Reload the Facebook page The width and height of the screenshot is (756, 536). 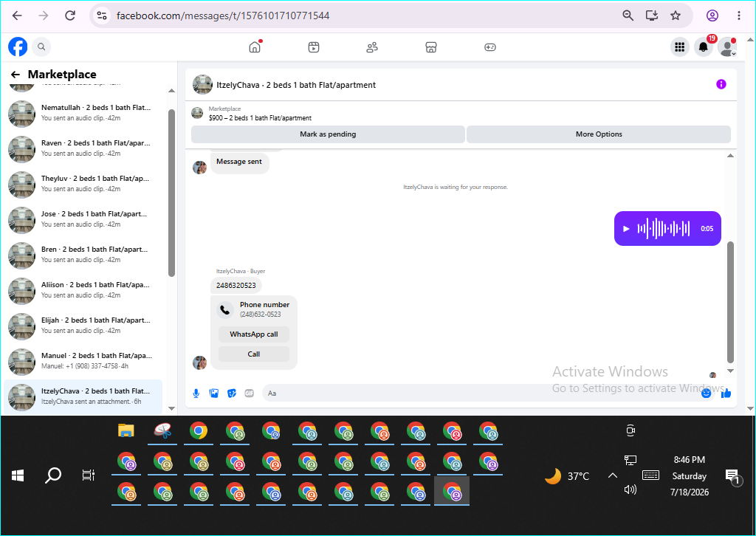click(x=70, y=16)
